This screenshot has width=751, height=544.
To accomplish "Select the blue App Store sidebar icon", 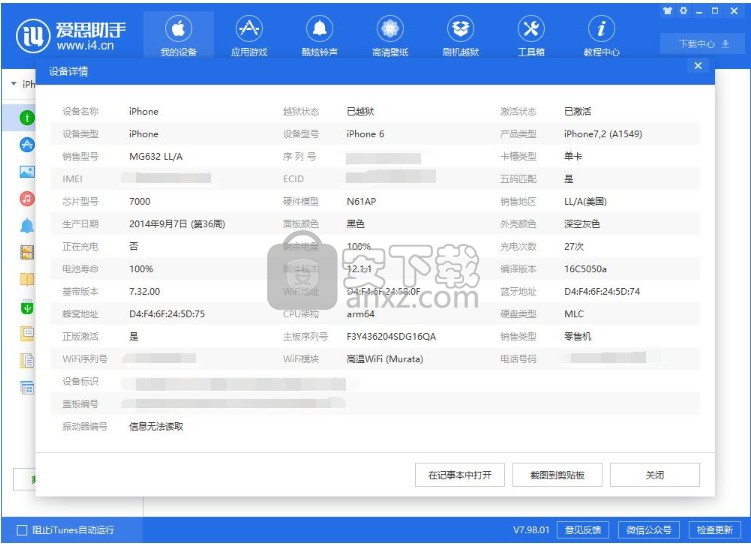I will click(x=27, y=145).
